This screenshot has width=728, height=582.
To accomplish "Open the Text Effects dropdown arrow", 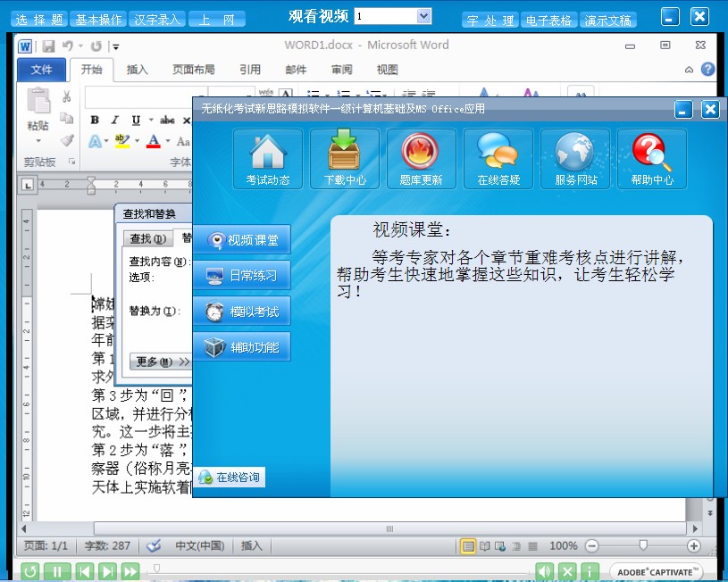I will 106,141.
